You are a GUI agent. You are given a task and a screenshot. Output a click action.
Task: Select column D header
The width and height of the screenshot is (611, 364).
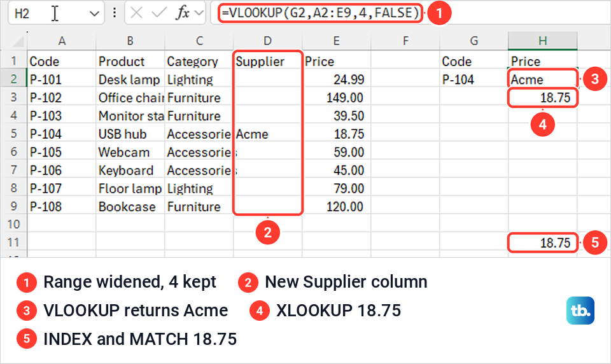tap(267, 41)
